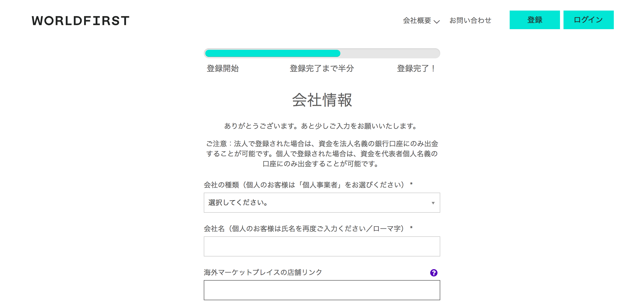Viewport: 644px width, 307px height.
Task: Focus the 海外マーケットプレイスの店舗リンク field
Action: pos(322,290)
